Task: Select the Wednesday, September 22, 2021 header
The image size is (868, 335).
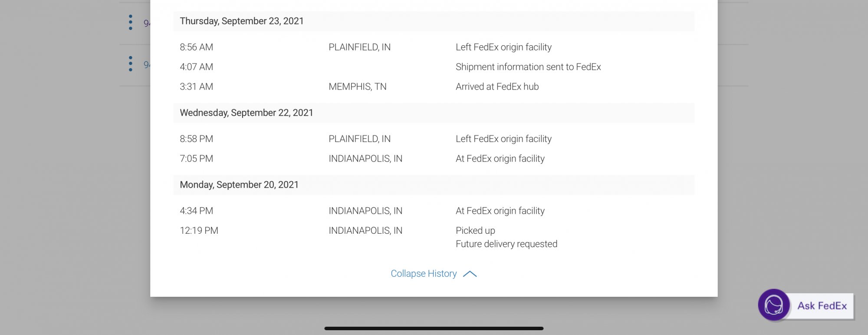Action: (x=247, y=113)
